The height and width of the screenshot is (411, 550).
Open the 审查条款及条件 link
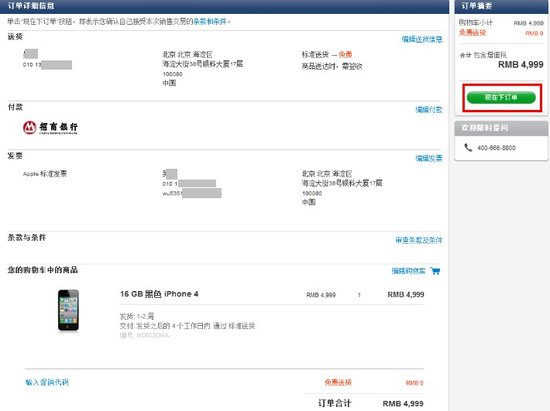419,241
